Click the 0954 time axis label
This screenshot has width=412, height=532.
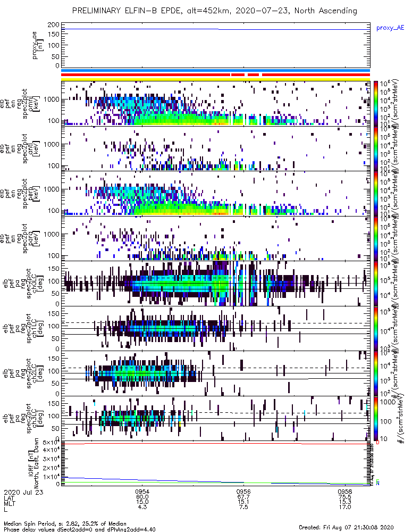click(142, 492)
